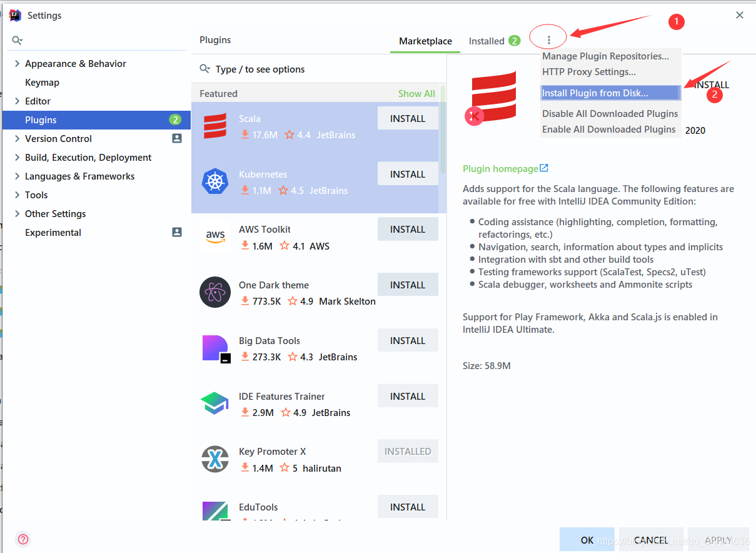This screenshot has width=756, height=553.
Task: Close the Settings dialog
Action: 740,15
